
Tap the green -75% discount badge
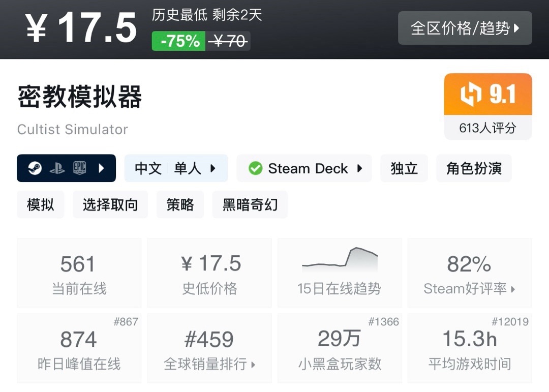click(178, 41)
